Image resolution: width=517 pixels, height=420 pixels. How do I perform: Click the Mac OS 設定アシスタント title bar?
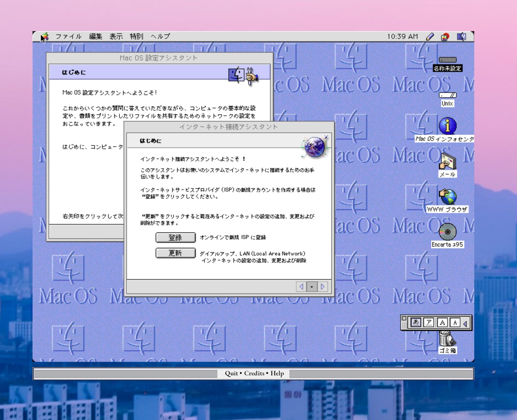pyautogui.click(x=159, y=58)
